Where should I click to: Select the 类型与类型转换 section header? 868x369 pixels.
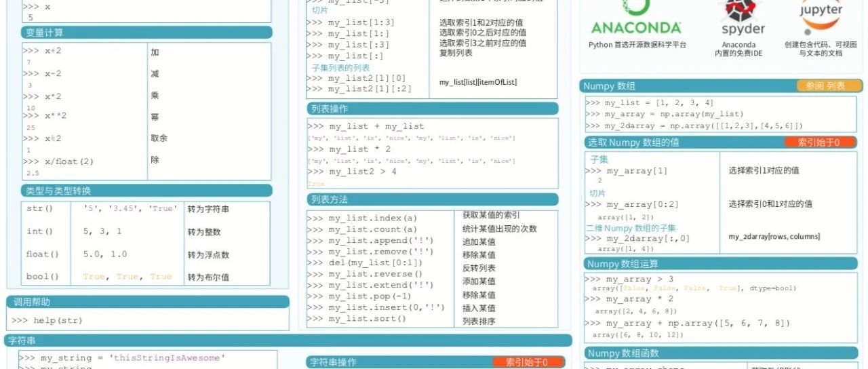[x=146, y=191]
